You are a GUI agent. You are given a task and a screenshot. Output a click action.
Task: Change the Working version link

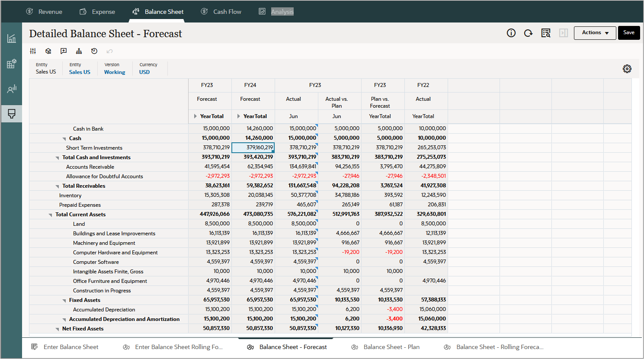click(x=115, y=72)
